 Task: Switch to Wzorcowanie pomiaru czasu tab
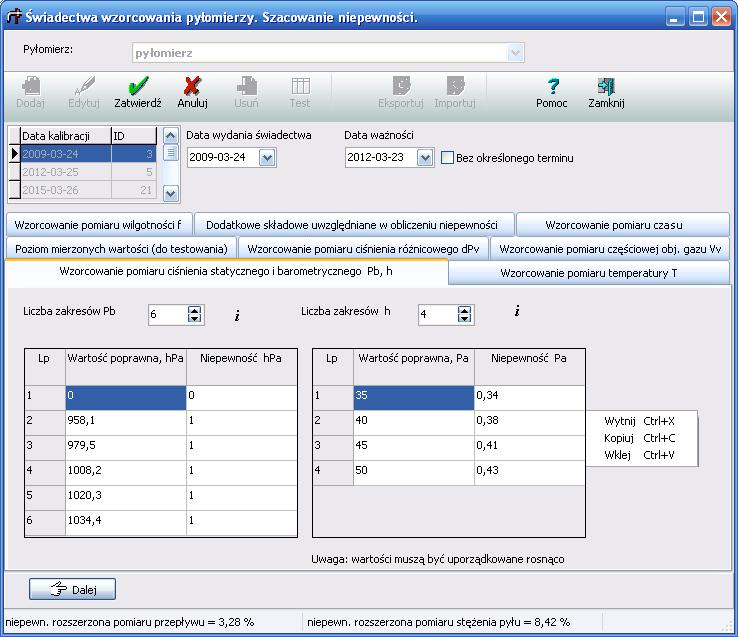point(623,225)
